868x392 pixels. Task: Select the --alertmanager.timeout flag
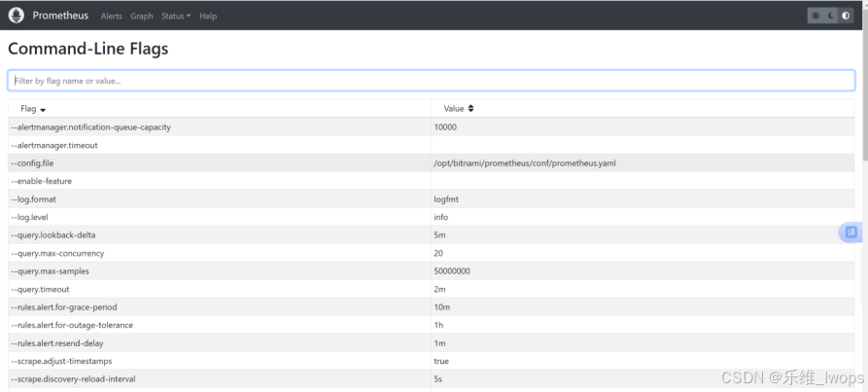(54, 145)
